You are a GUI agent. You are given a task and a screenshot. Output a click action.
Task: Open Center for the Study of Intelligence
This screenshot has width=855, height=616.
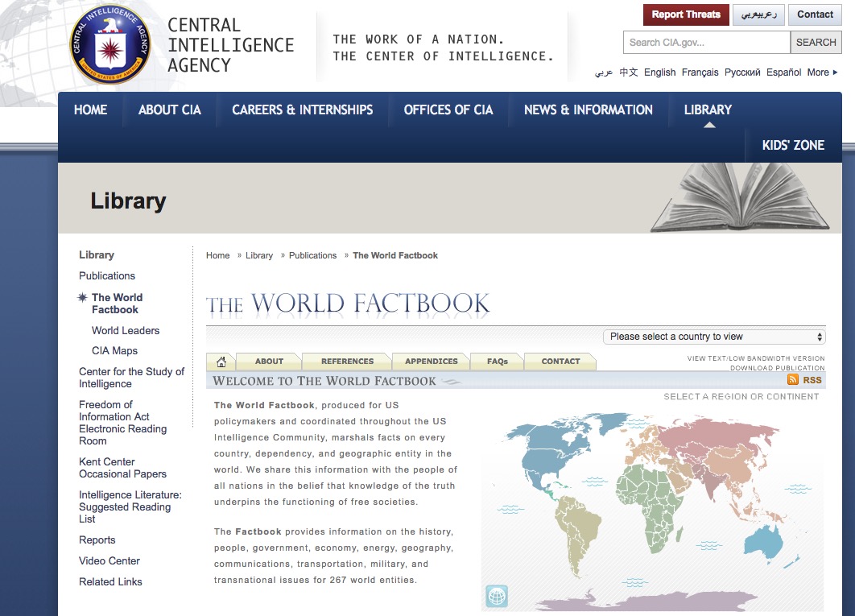131,378
